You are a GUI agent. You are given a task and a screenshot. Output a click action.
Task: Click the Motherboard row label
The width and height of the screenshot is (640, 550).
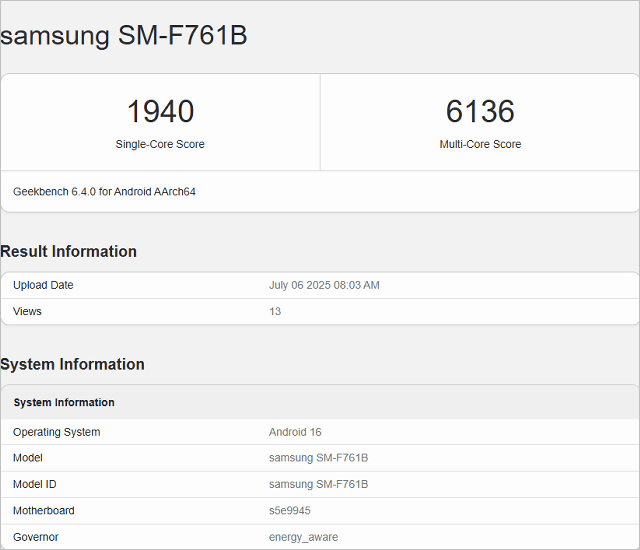click(x=43, y=510)
